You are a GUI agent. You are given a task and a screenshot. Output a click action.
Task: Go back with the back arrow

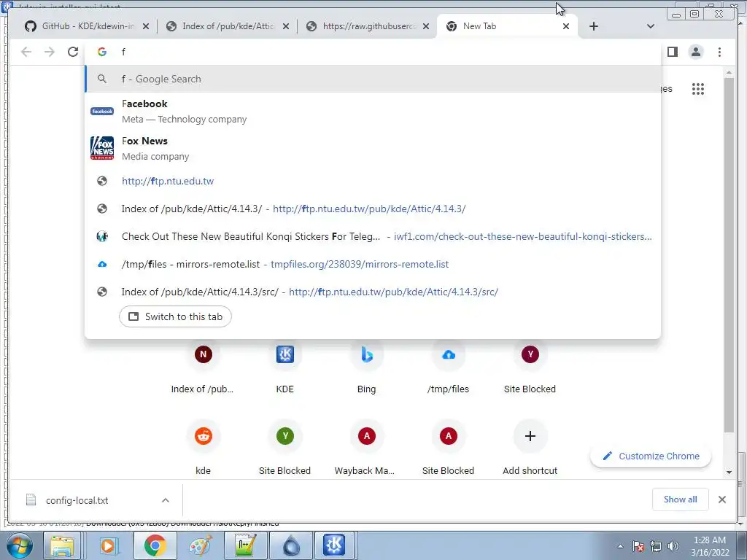pos(26,52)
